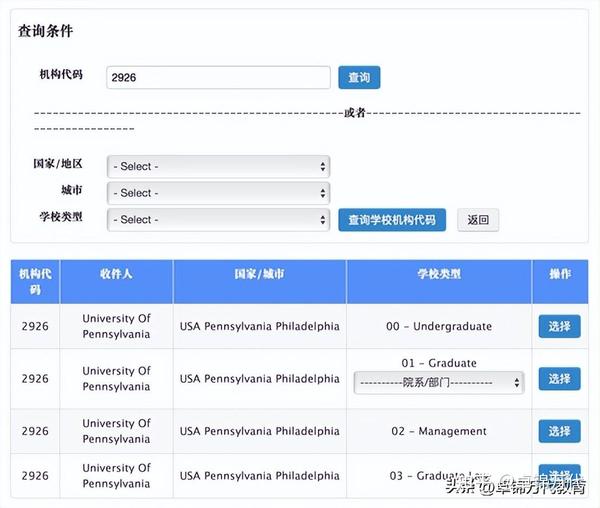The image size is (600, 508).
Task: Open the 学校类型 Select dropdown
Action: pos(218,220)
